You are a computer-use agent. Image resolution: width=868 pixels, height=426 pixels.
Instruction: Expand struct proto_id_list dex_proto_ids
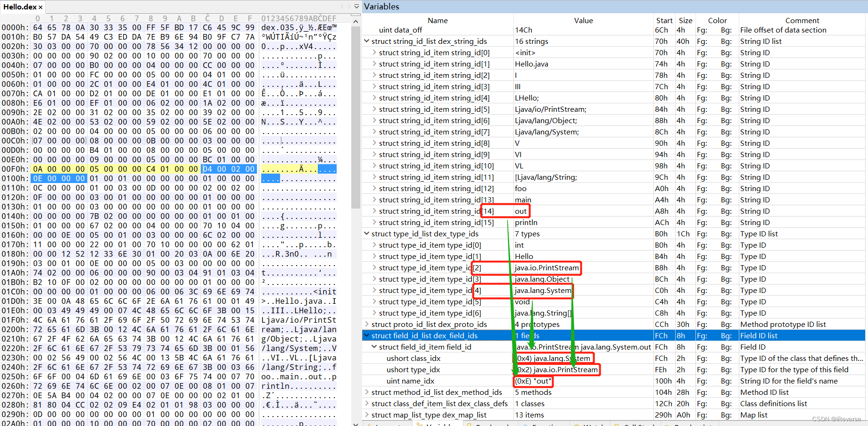366,324
